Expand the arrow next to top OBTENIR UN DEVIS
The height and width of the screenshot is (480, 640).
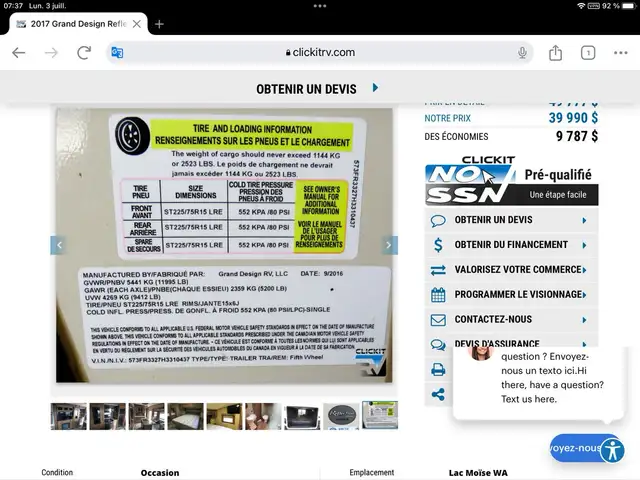pyautogui.click(x=376, y=88)
